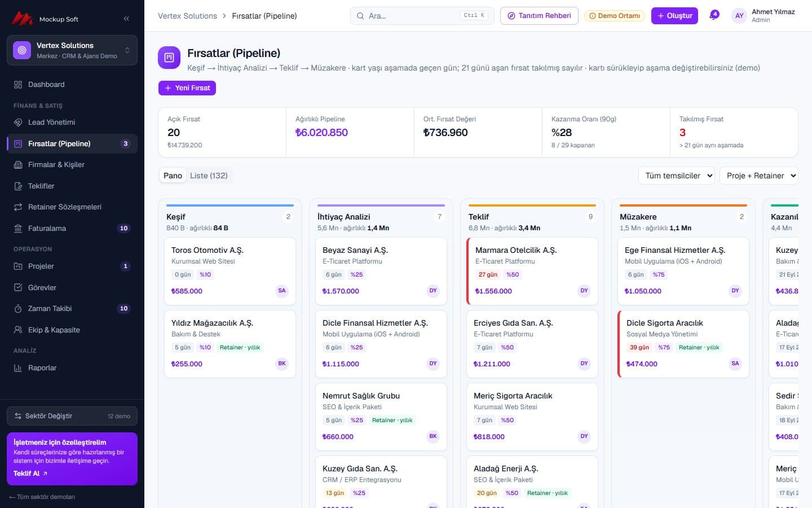Open Dicle Sigorta Aracılık card
The image size is (812, 508).
(x=683, y=344)
